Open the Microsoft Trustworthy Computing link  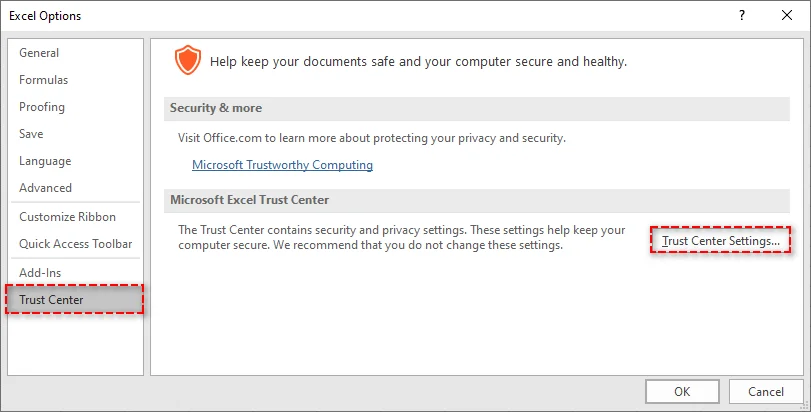(282, 165)
